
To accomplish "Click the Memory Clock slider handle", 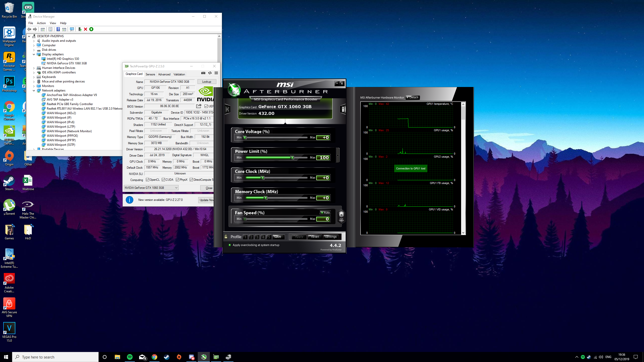I will (266, 198).
